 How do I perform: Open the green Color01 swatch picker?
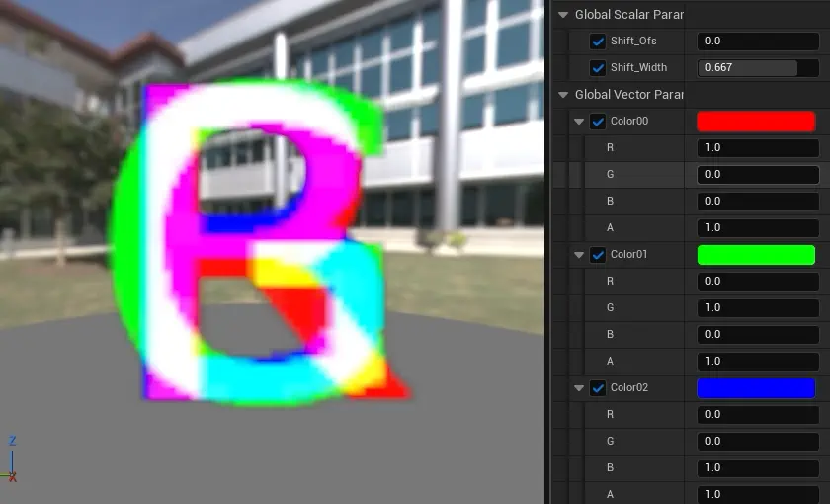(x=756, y=255)
